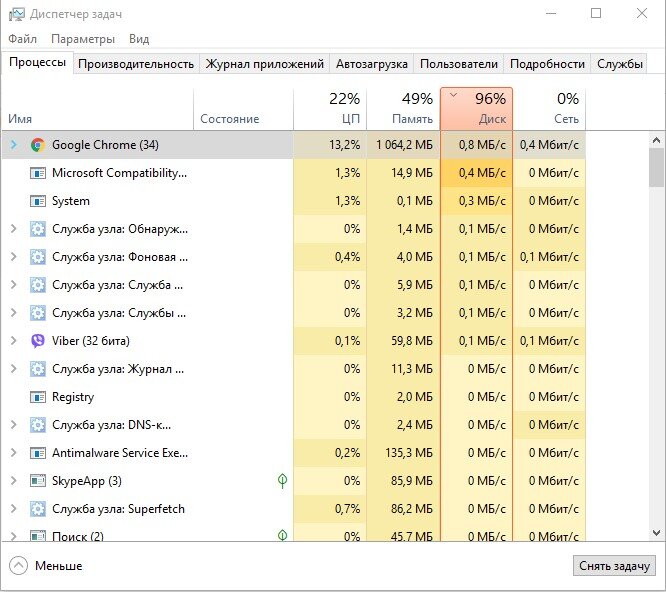This screenshot has height=592, width=666.
Task: Select the Registry process row name
Action: click(73, 397)
